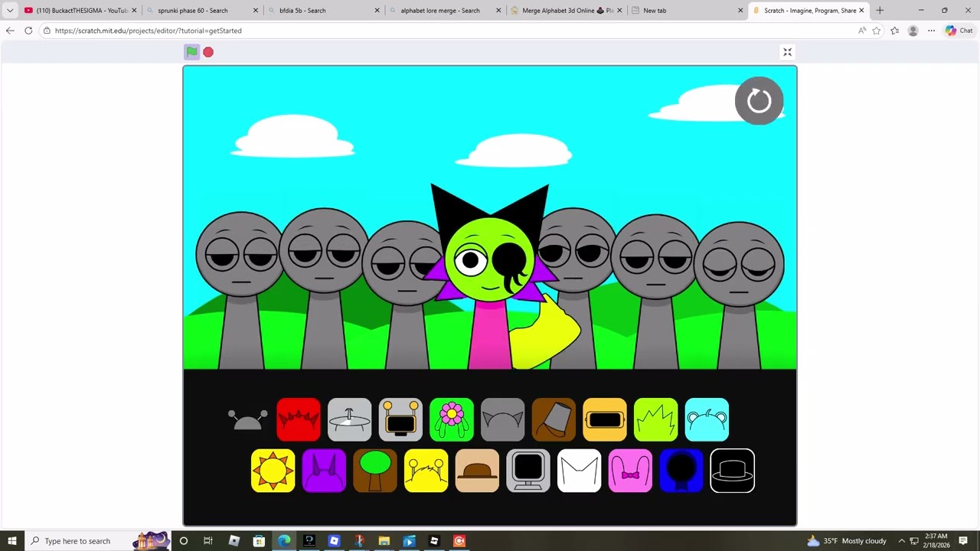Viewport: 980px width, 551px height.
Task: Pick the red spiky character icon
Action: tap(299, 419)
